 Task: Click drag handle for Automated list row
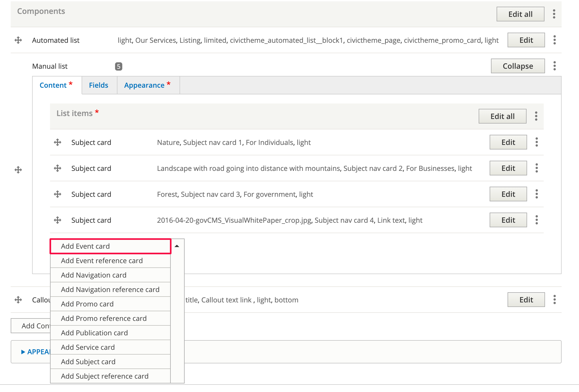(x=18, y=40)
